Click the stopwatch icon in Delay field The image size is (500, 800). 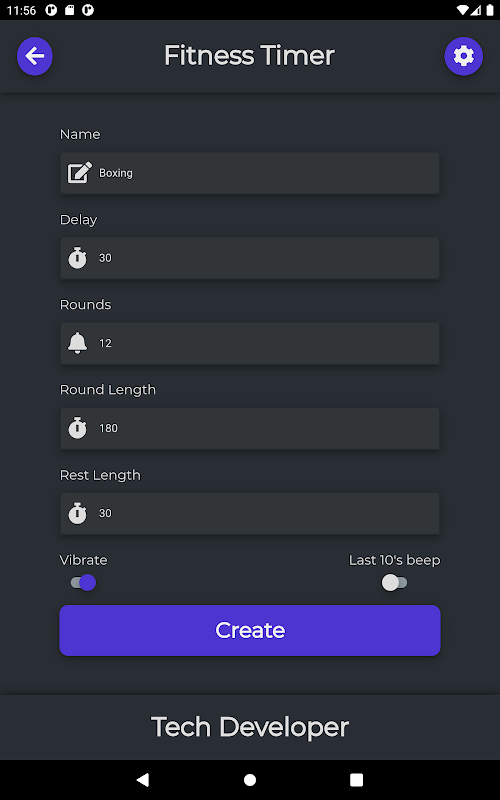pos(78,258)
